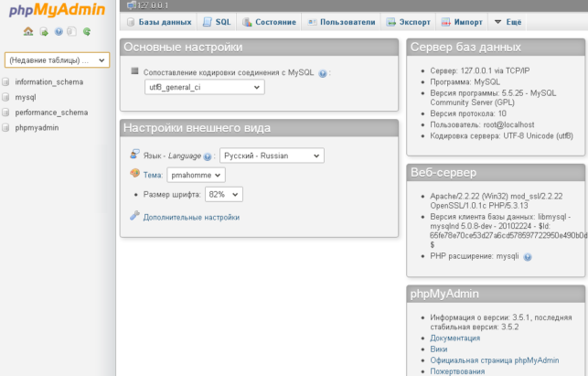
Task: Select performance_schema database
Action: click(51, 113)
